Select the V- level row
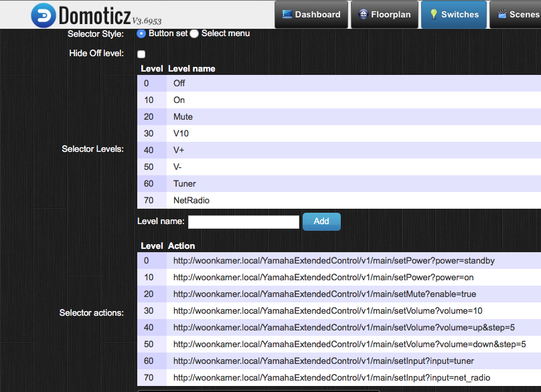The image size is (541, 392). pos(339,167)
